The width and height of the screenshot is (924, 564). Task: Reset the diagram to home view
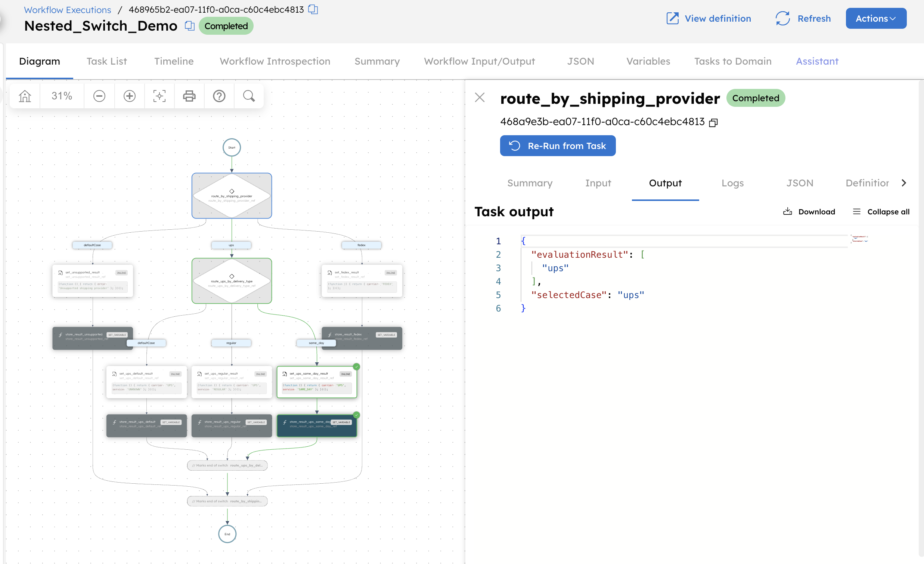[24, 96]
